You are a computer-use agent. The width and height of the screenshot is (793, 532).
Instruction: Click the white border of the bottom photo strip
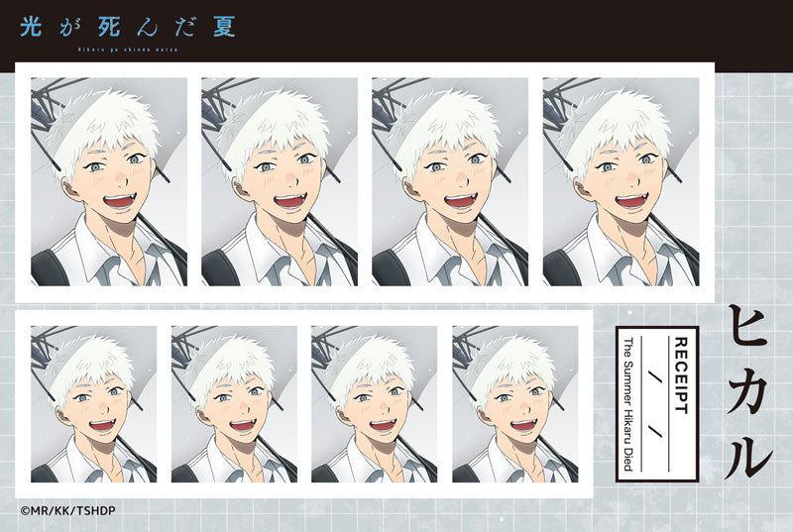coord(297,490)
